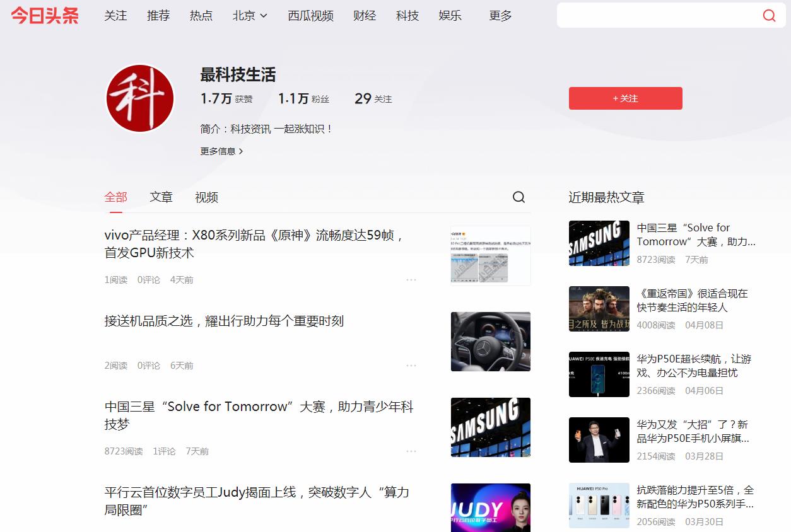
Task: Open the vivo X80系列 article title
Action: click(255, 244)
